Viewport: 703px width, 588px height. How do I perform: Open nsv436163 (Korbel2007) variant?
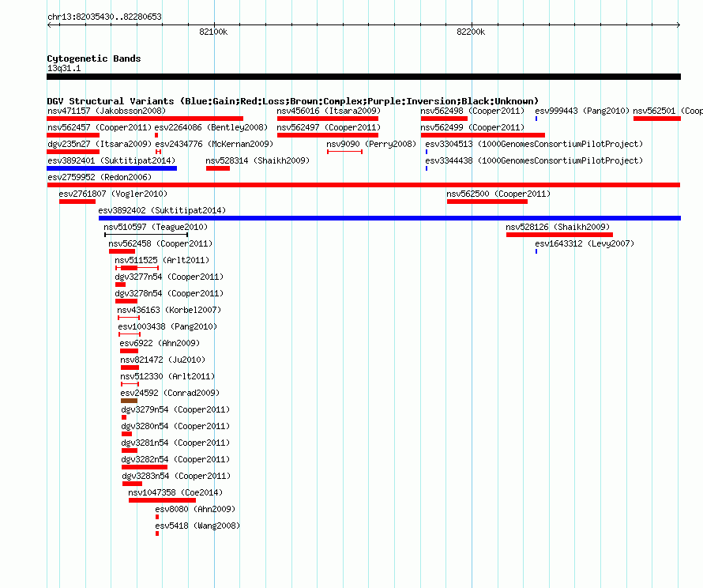click(169, 310)
